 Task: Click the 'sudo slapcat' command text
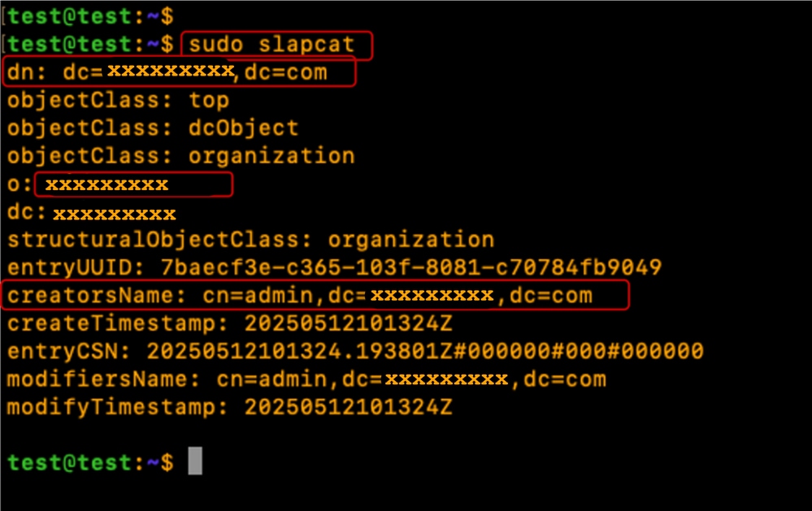tap(271, 45)
